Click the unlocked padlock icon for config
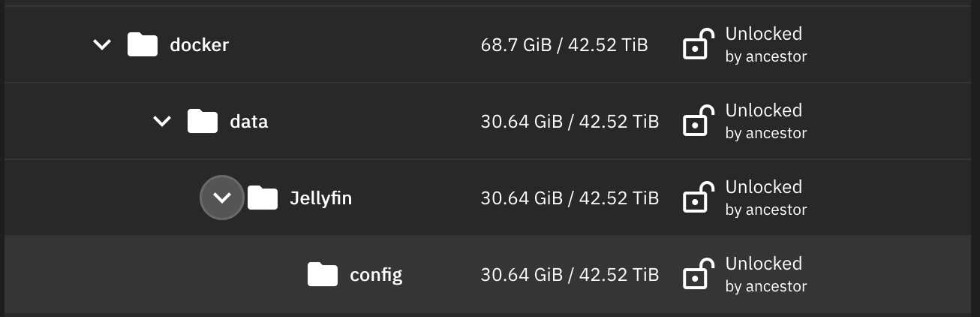 pos(698,274)
